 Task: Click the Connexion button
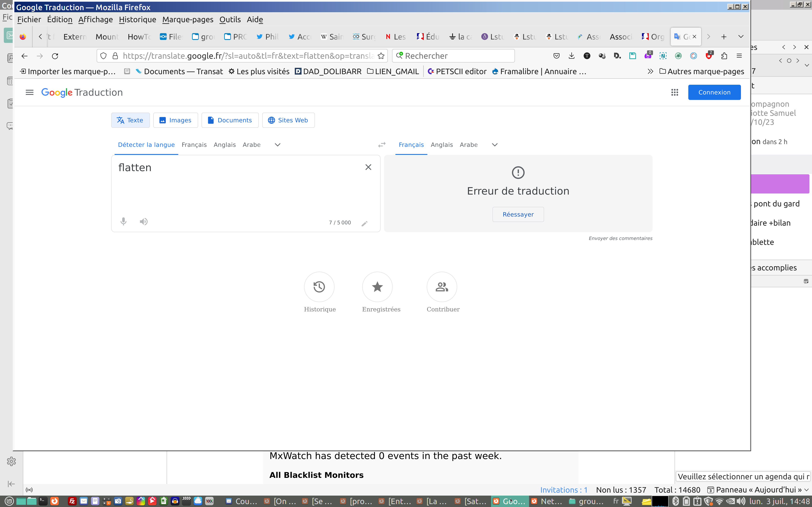[x=714, y=92]
